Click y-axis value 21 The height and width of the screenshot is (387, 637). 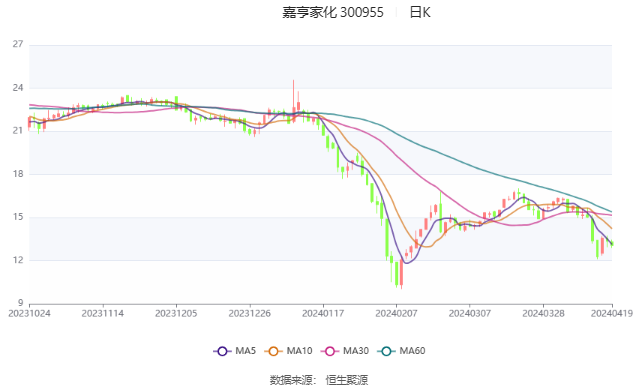[x=18, y=131]
